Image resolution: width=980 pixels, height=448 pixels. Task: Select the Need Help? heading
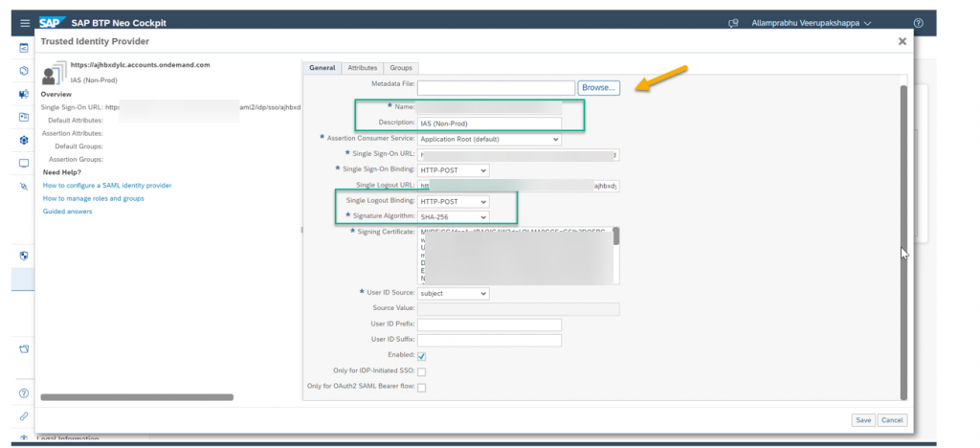click(x=62, y=171)
